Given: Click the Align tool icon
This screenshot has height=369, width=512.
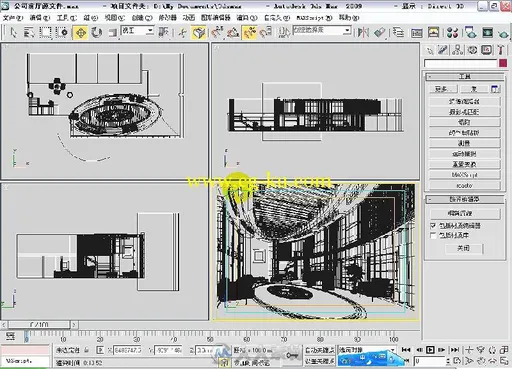Looking at the screenshot, I should (380, 32).
